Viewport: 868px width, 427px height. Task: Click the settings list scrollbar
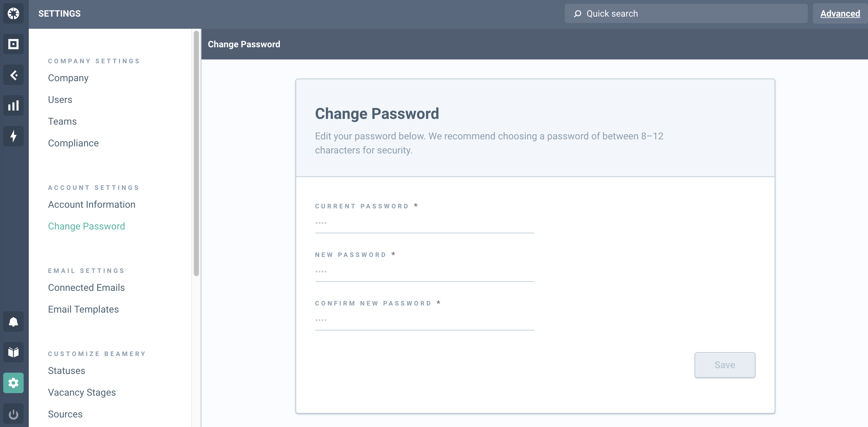[x=196, y=153]
